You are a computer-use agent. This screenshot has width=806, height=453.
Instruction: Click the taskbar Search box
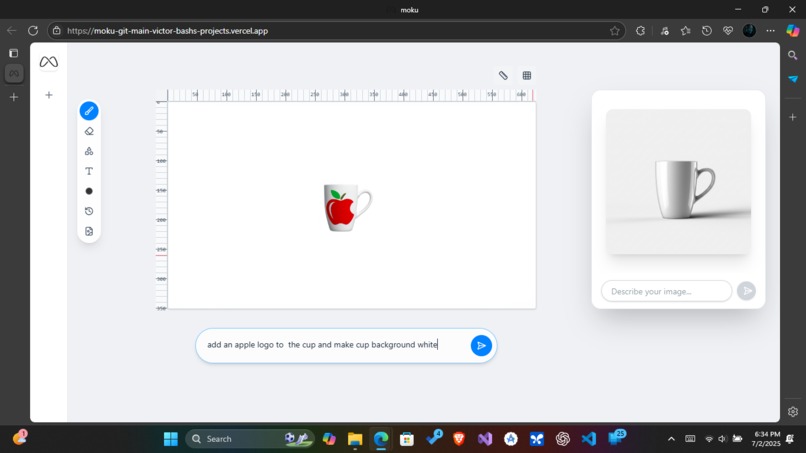point(250,439)
